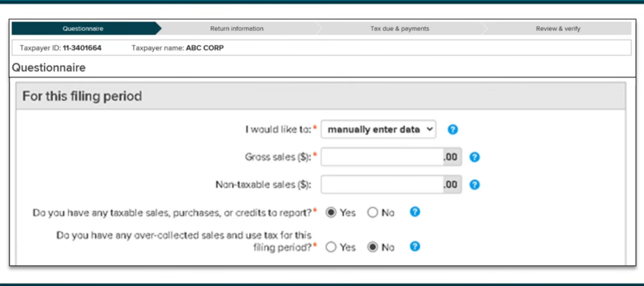Open help icon beside Gross sales field

(474, 157)
